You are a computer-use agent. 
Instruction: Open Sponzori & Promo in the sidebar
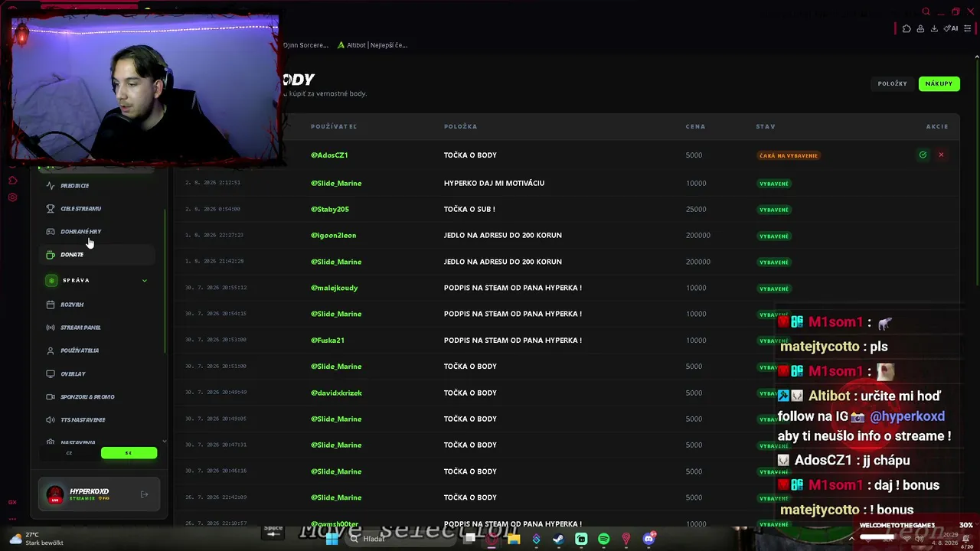click(x=87, y=397)
